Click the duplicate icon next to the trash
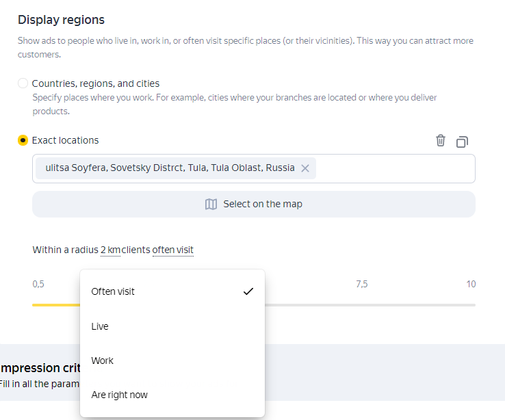Image resolution: width=505 pixels, height=420 pixels. click(462, 142)
